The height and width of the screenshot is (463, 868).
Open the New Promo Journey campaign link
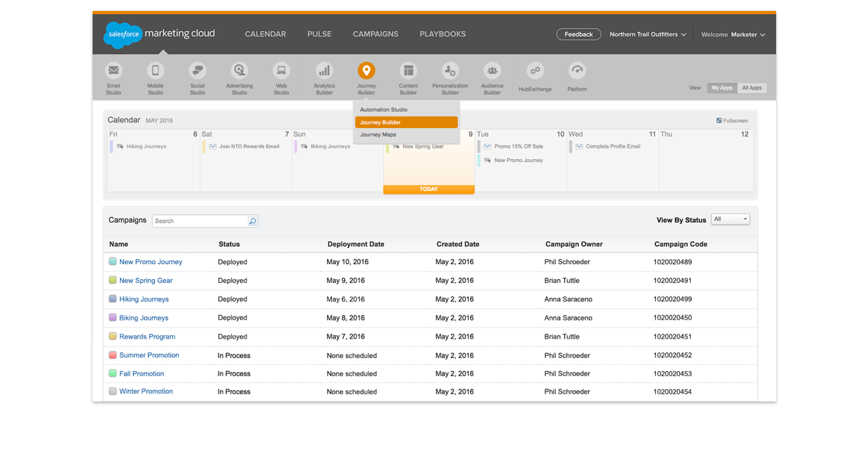(150, 262)
